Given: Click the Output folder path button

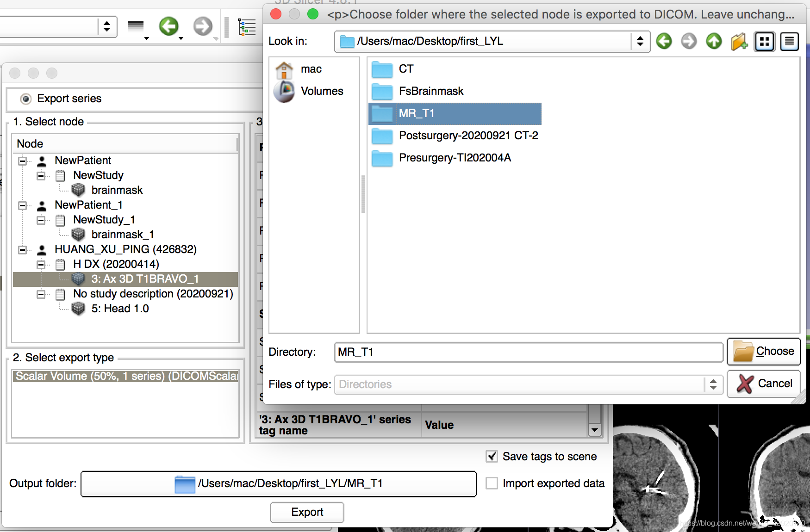Looking at the screenshot, I should coord(279,484).
